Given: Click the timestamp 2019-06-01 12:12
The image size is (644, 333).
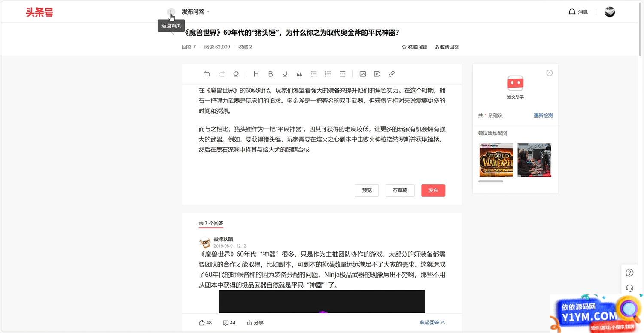Looking at the screenshot, I should 230,246.
